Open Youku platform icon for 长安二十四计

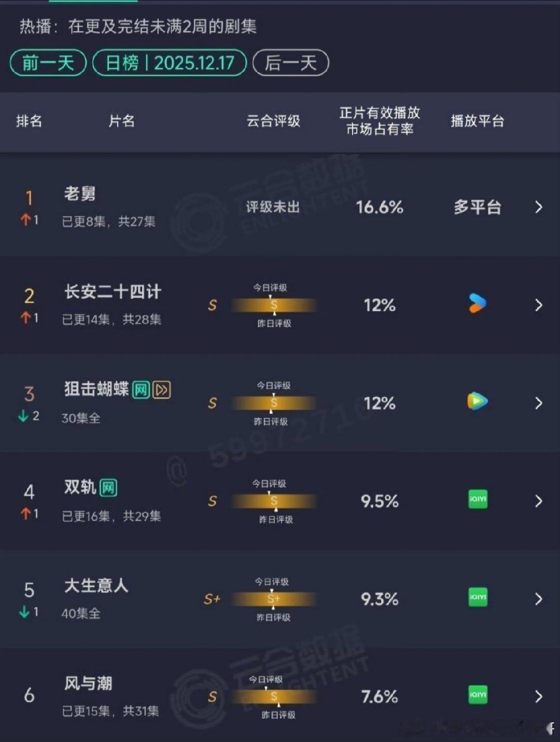[x=477, y=304]
